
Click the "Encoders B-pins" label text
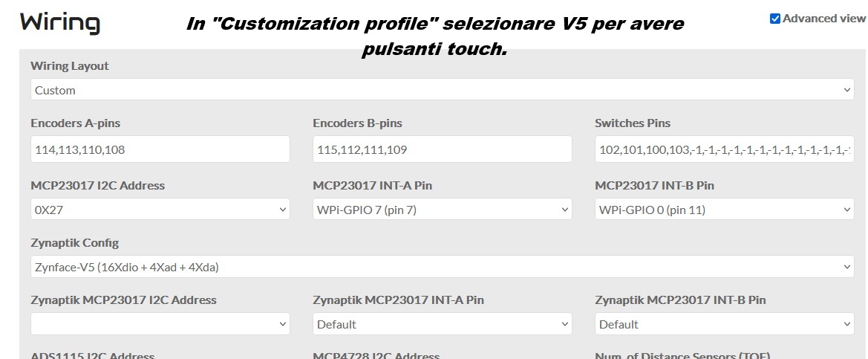(357, 123)
